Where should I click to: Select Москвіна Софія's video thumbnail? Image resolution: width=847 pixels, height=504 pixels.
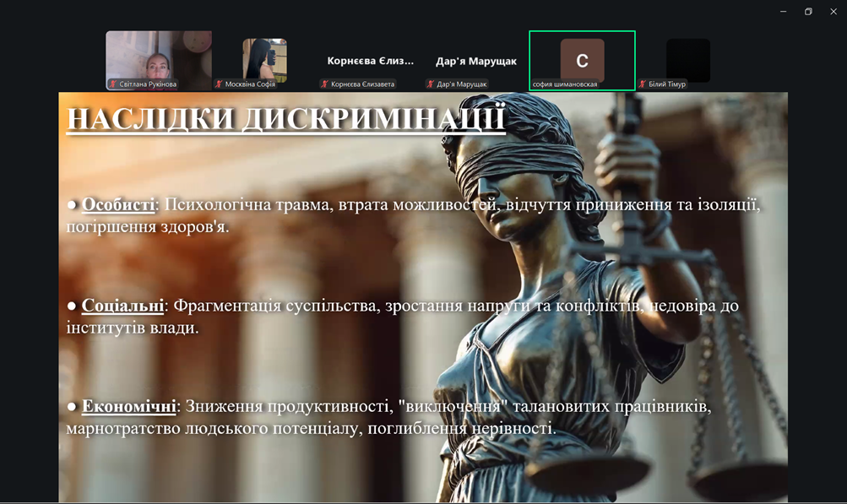(x=264, y=57)
